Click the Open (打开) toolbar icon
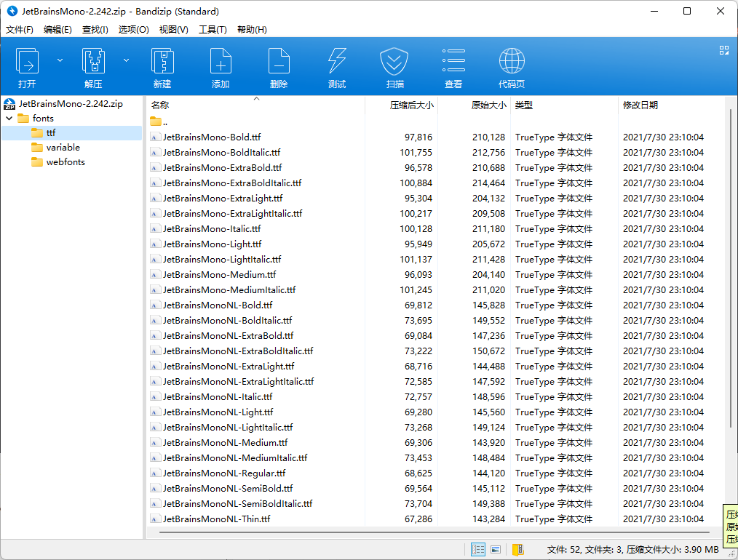738x560 pixels. pyautogui.click(x=28, y=60)
